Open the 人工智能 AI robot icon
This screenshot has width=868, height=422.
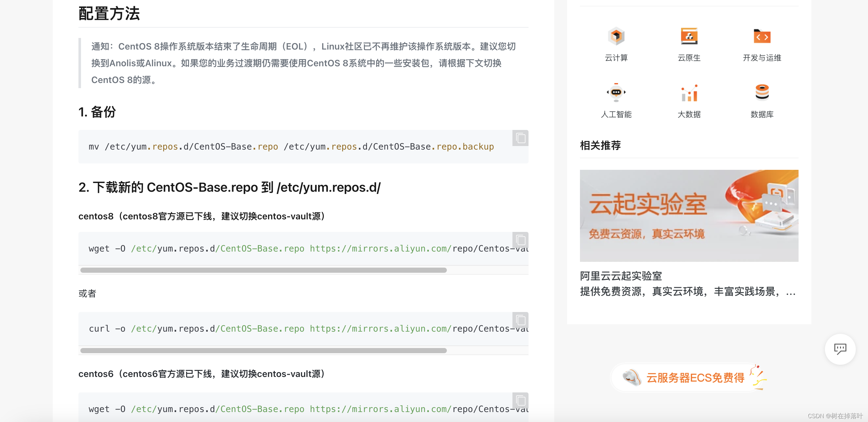[616, 92]
